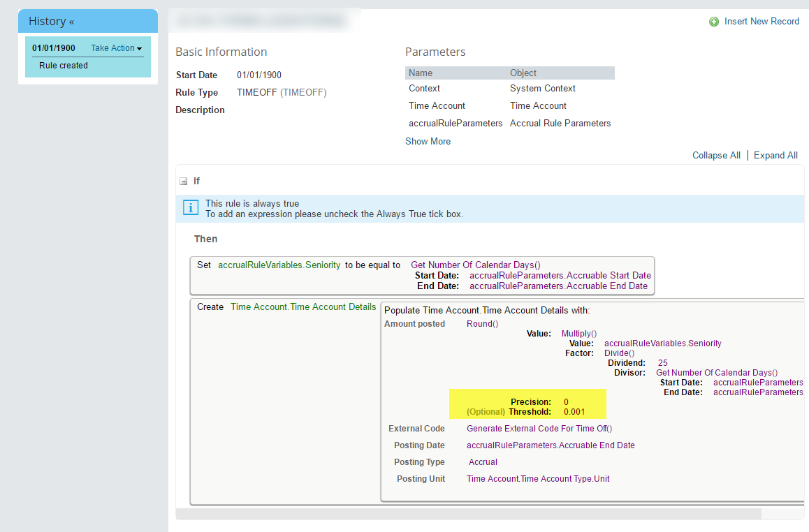Click the Multiply() function
Screen dimensions: 809x532
[579, 334]
